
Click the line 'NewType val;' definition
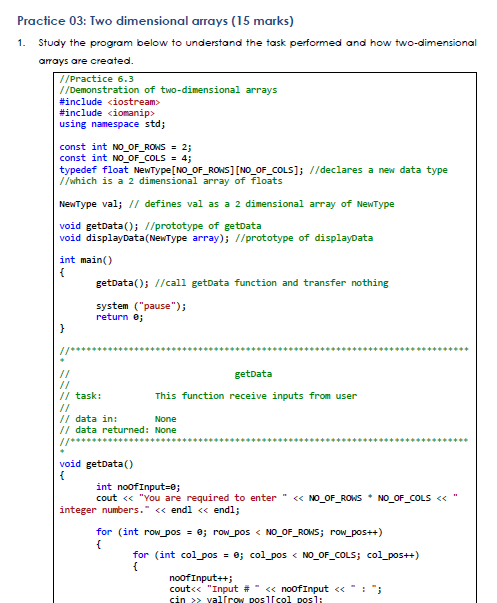point(227,204)
